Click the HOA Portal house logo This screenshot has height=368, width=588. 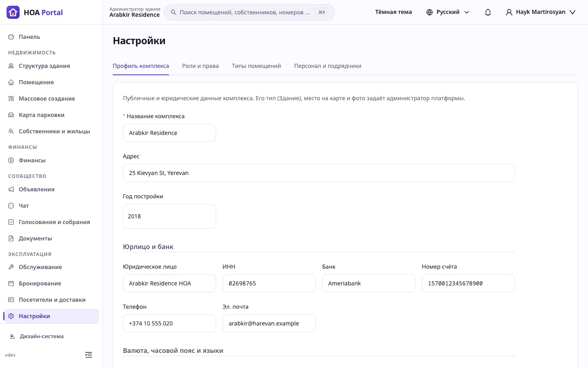point(13,12)
